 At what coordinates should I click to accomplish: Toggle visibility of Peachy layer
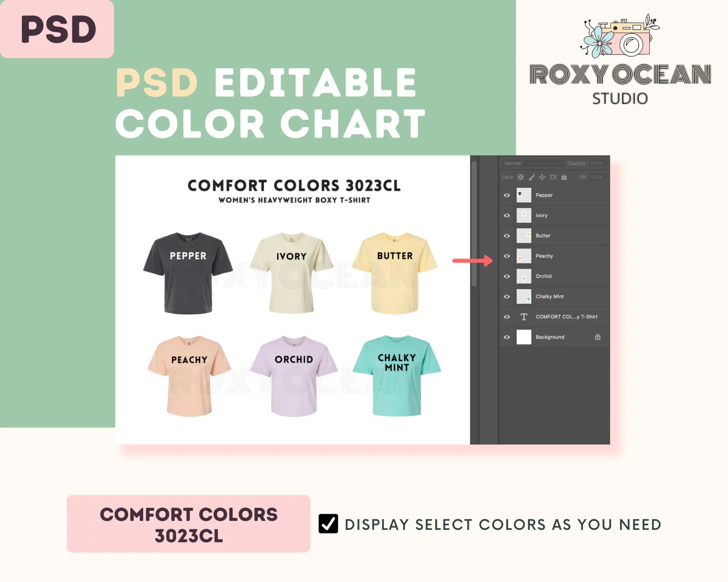[x=506, y=255]
